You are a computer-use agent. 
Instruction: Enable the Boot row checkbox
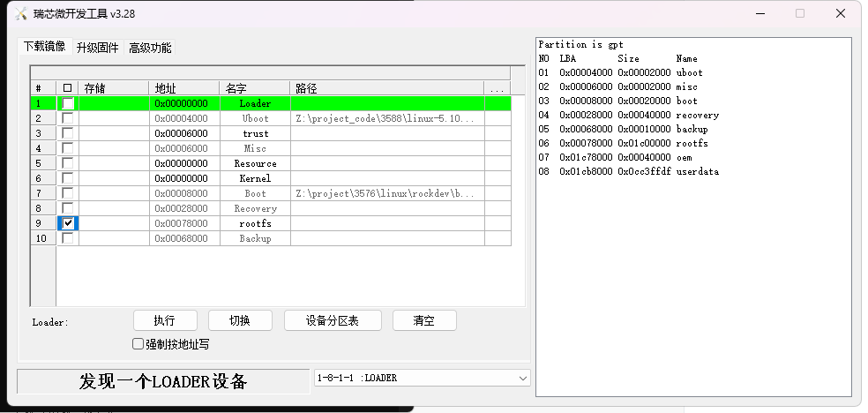[68, 193]
